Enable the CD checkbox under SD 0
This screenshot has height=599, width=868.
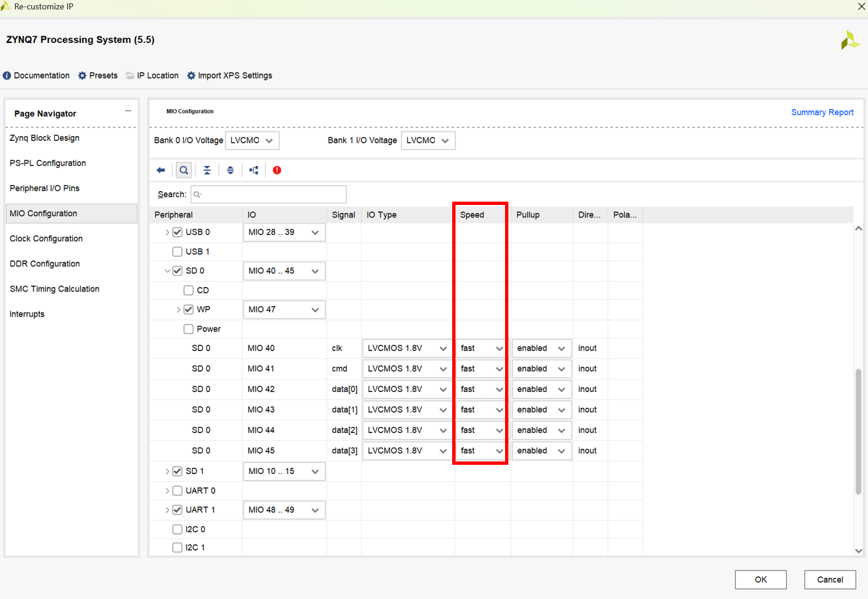188,290
